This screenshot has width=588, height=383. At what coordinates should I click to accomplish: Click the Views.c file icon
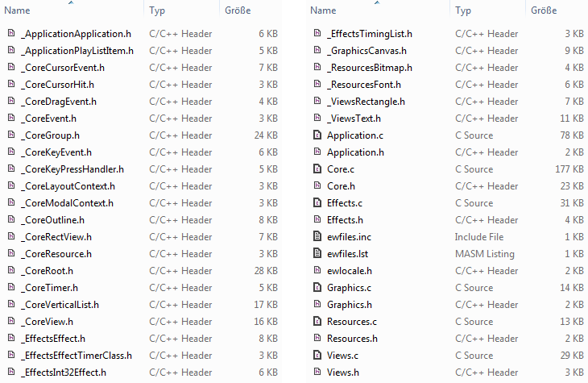point(317,356)
